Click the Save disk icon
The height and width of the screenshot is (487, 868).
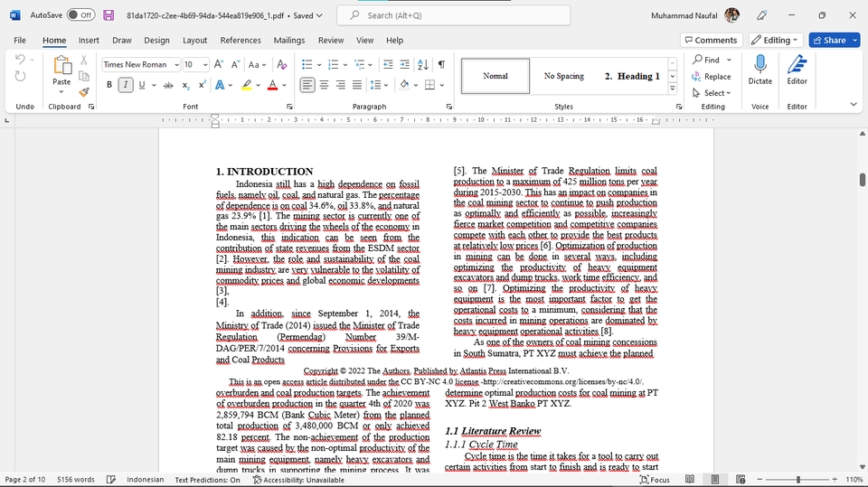click(108, 15)
